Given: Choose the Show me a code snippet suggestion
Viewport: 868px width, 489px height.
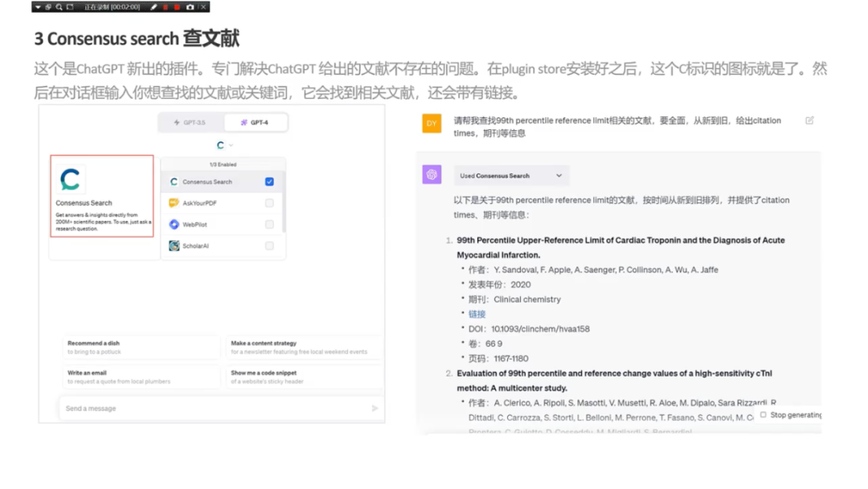Looking at the screenshot, I should 303,377.
